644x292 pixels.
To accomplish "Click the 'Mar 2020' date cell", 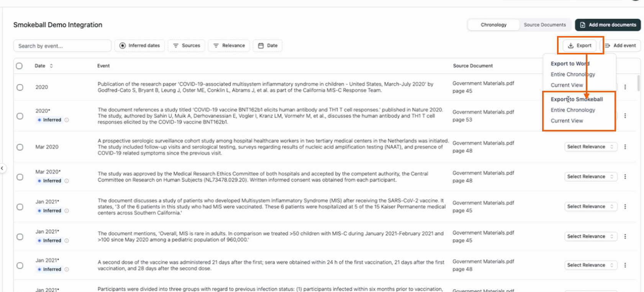I will pos(47,147).
